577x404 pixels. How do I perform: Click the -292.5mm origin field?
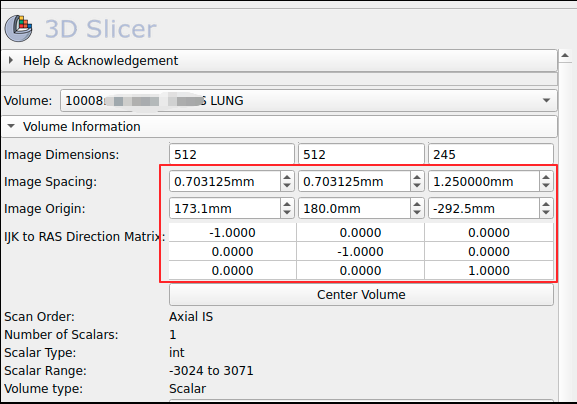[x=484, y=208]
